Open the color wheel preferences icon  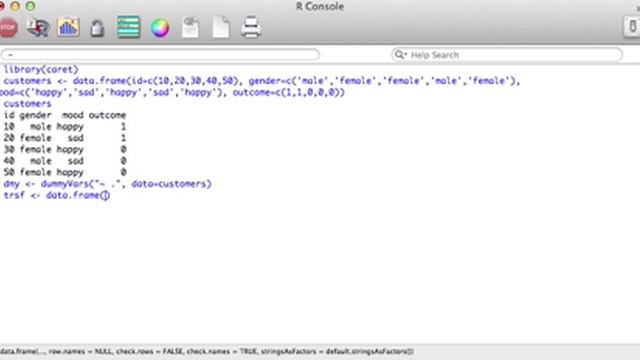160,28
